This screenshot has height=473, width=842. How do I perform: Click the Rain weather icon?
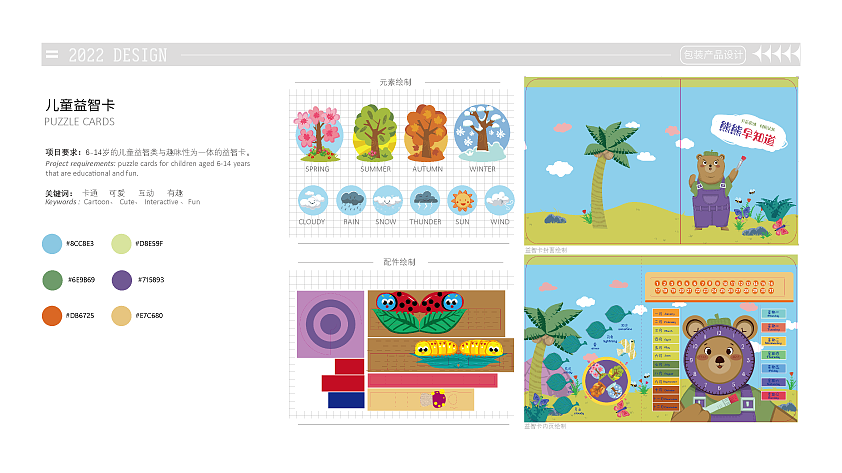pos(351,200)
